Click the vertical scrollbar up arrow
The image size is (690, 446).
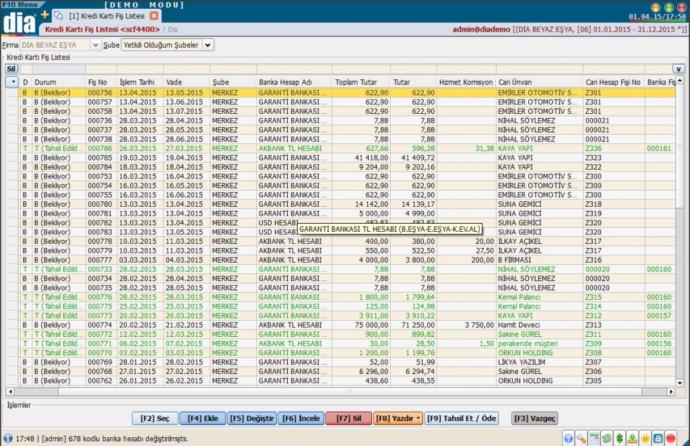679,80
